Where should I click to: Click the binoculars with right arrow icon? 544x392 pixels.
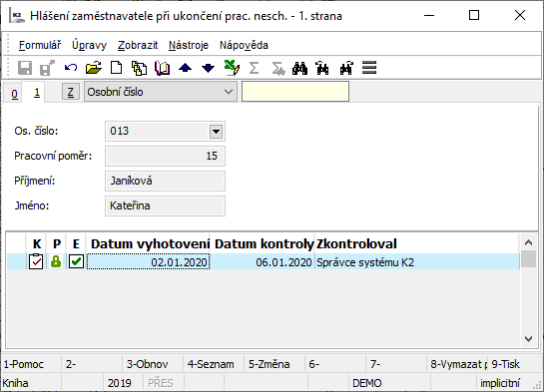pos(346,68)
